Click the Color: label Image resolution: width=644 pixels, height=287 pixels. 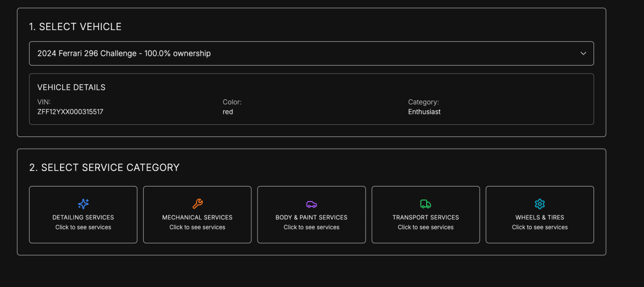tap(232, 102)
